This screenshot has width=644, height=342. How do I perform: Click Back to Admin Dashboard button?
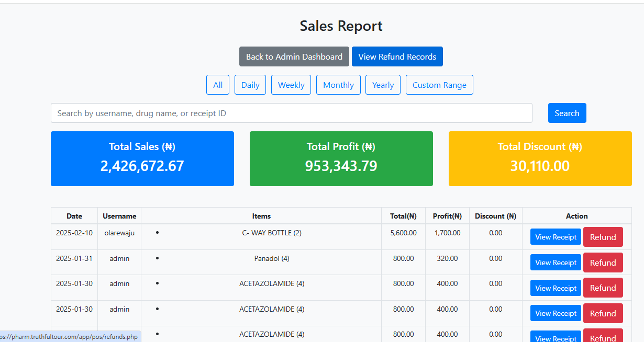point(294,56)
